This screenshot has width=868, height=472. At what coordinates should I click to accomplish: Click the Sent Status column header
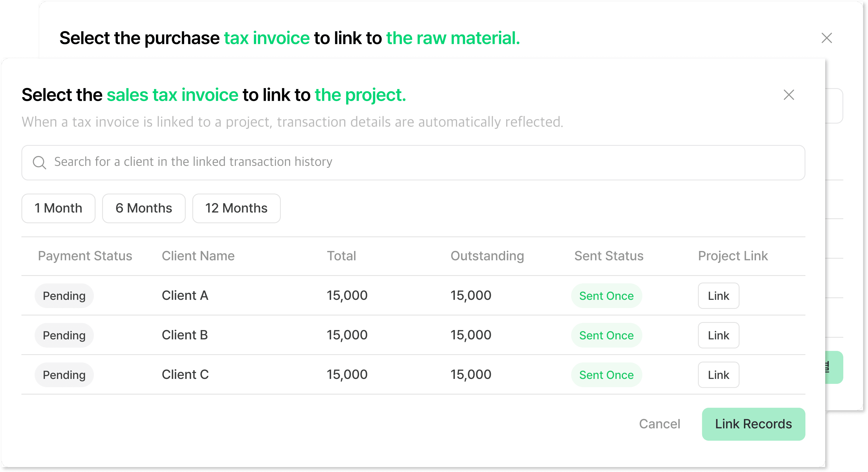[x=609, y=256]
